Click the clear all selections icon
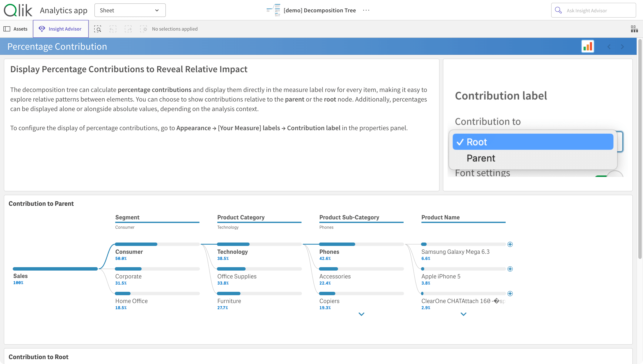 (x=143, y=29)
